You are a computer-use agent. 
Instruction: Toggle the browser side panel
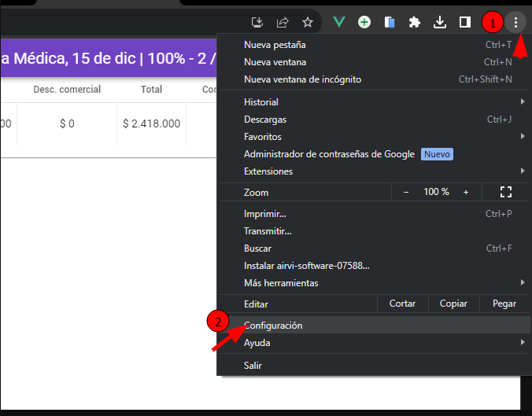tap(465, 22)
